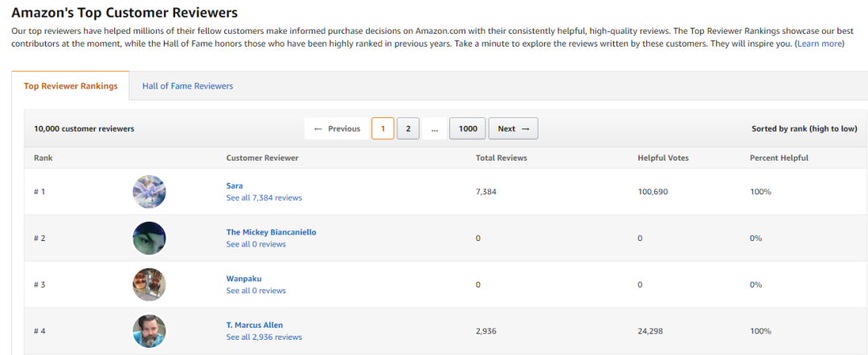868x355 pixels.
Task: Select the Top Reviewer Rankings tab
Action: click(x=71, y=86)
